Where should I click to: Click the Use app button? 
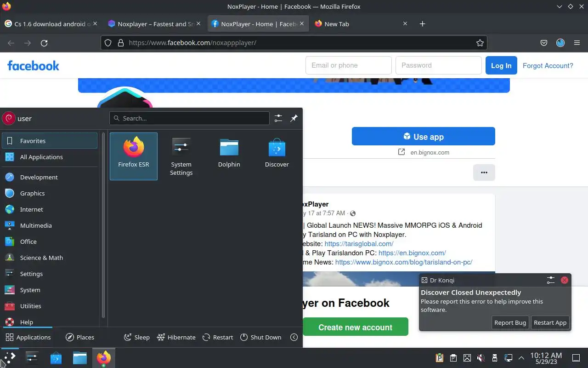(424, 136)
